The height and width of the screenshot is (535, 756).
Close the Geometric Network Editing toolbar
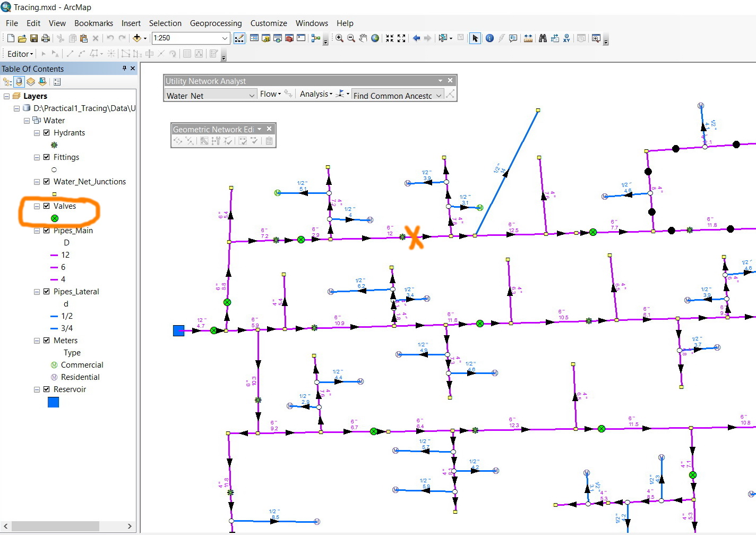(x=269, y=129)
